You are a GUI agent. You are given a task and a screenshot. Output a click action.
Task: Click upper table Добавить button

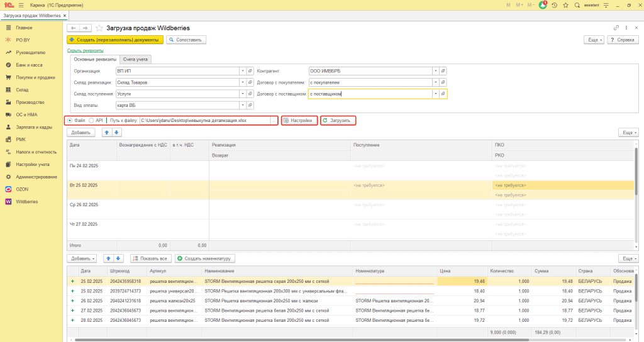81,133
